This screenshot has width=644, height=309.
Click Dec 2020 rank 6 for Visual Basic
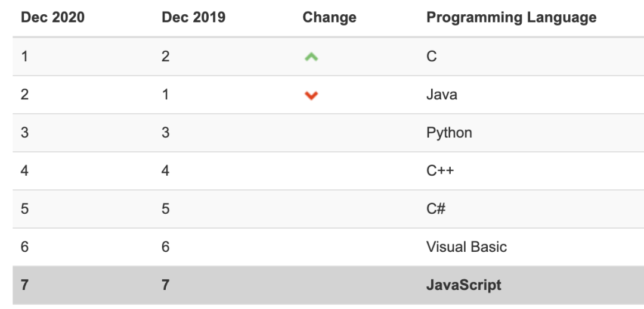pyautogui.click(x=24, y=247)
